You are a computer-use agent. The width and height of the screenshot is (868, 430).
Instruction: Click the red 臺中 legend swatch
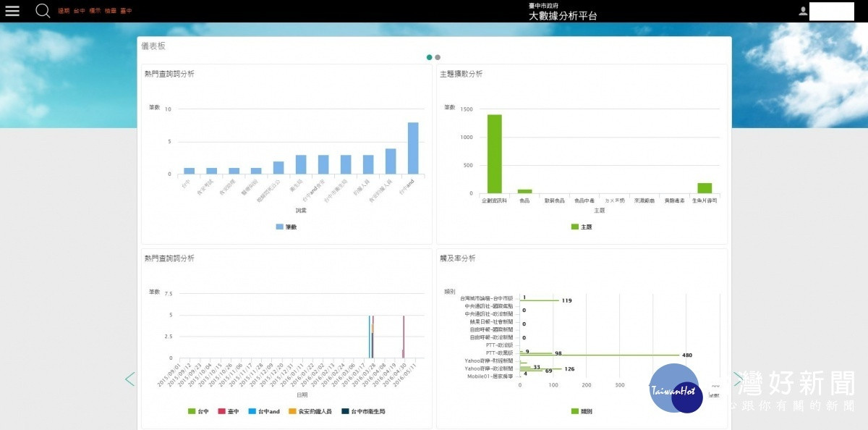[222, 411]
